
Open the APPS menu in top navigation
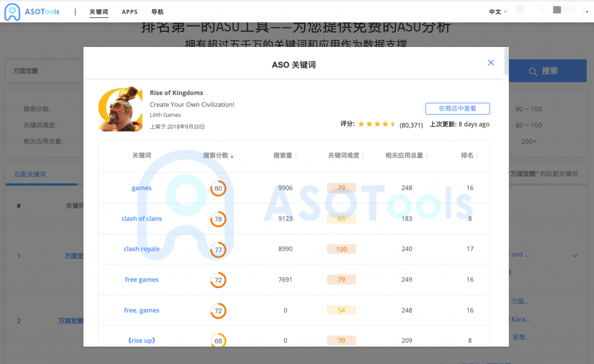click(x=129, y=12)
